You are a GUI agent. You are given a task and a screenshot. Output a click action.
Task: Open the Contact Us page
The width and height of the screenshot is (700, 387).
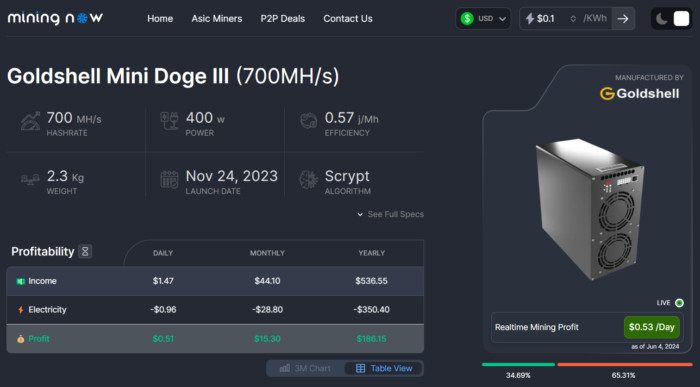coord(348,19)
